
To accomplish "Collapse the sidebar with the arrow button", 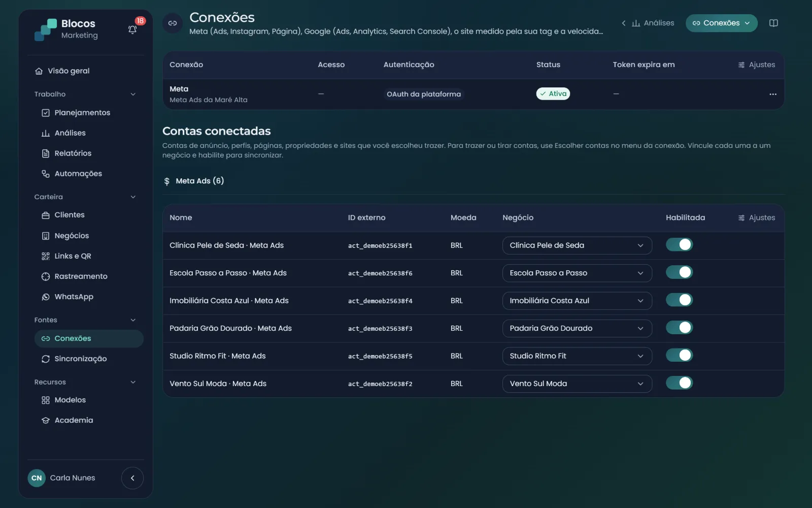I will (x=132, y=478).
